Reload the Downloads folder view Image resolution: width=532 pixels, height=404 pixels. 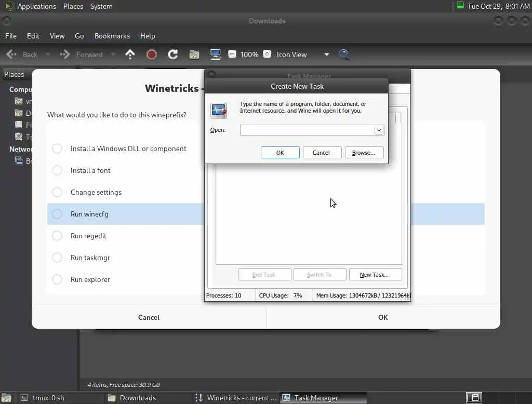(172, 55)
